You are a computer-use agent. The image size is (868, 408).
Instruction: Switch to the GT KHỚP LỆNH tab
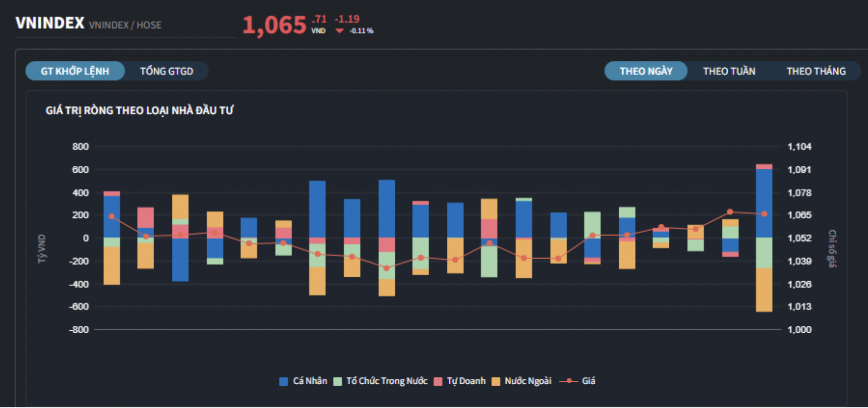tap(75, 71)
